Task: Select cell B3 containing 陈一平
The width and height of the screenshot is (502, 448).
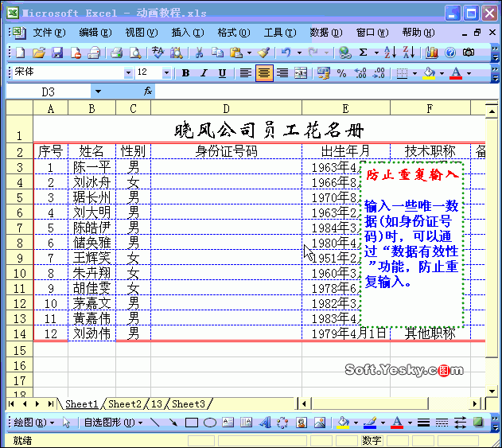Action: click(91, 167)
